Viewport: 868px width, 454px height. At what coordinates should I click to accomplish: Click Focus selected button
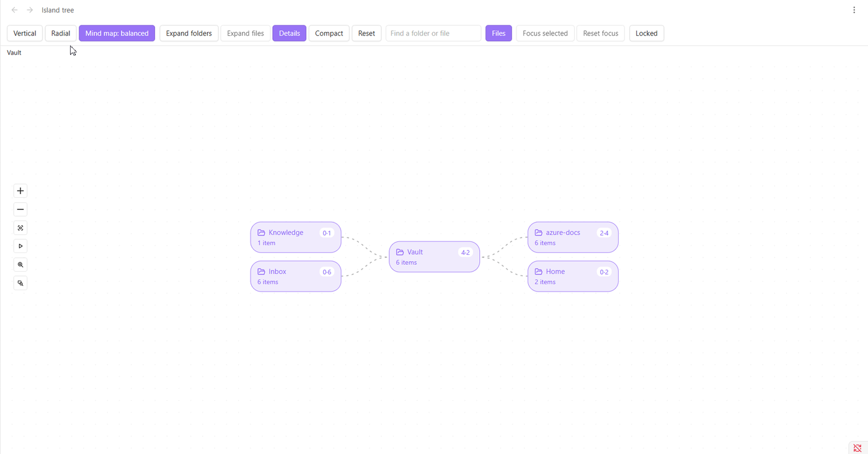(x=545, y=33)
